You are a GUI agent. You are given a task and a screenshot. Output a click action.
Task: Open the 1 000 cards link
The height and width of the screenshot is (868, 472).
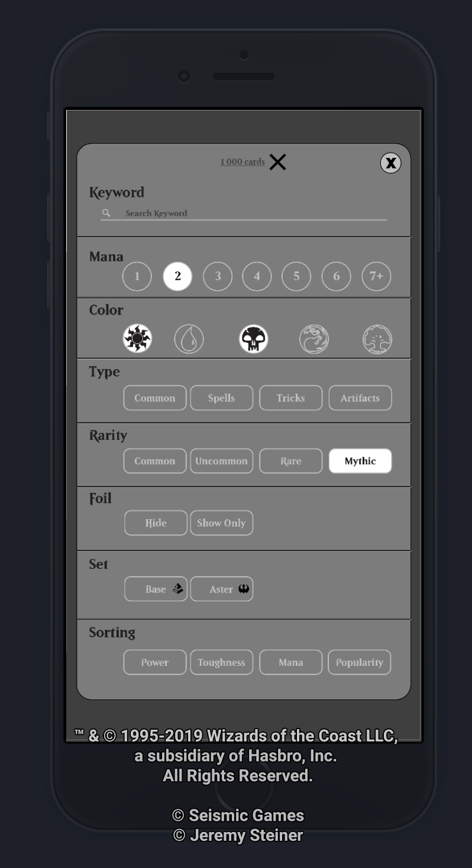(243, 162)
